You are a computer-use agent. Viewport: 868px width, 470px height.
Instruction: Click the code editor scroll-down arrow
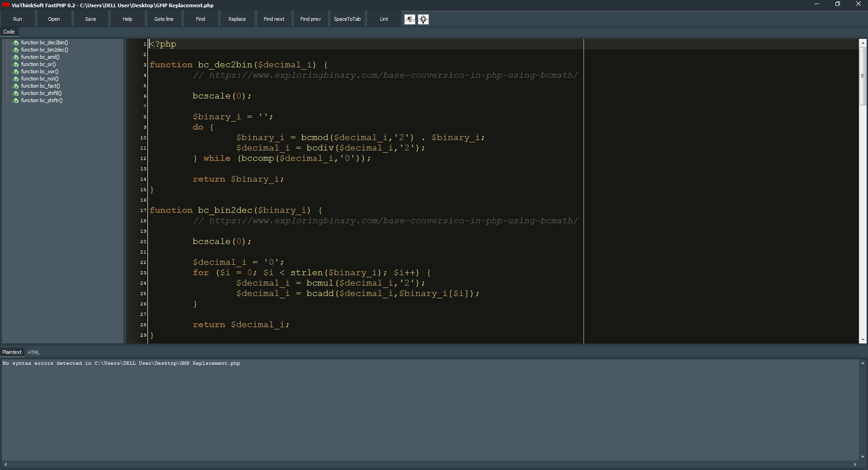click(863, 340)
